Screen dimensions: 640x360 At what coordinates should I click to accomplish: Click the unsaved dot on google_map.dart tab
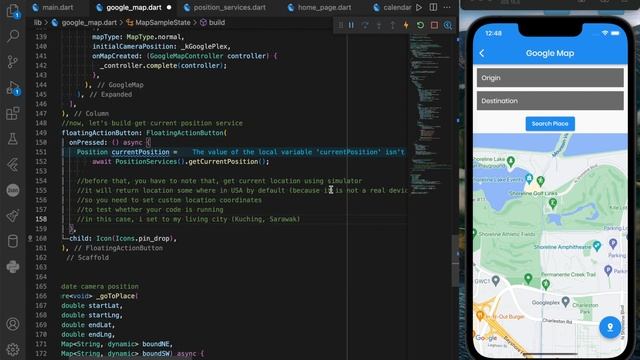169,7
